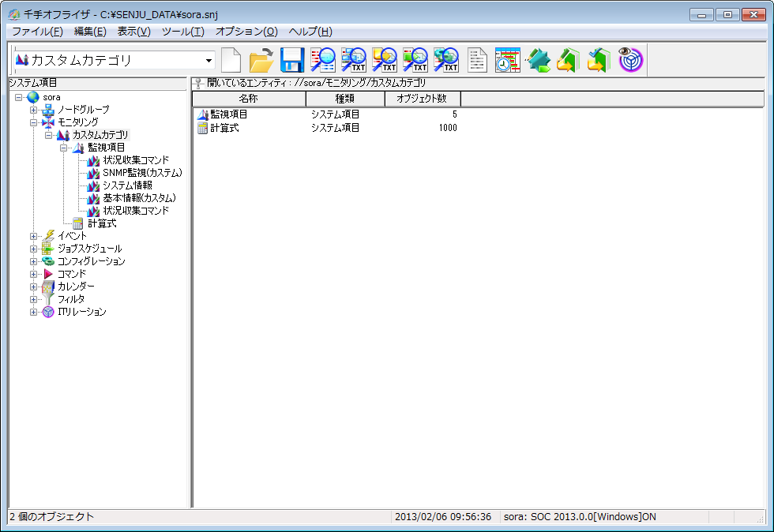Open the 表示(V) menu
This screenshot has height=532, width=774.
pyautogui.click(x=133, y=32)
